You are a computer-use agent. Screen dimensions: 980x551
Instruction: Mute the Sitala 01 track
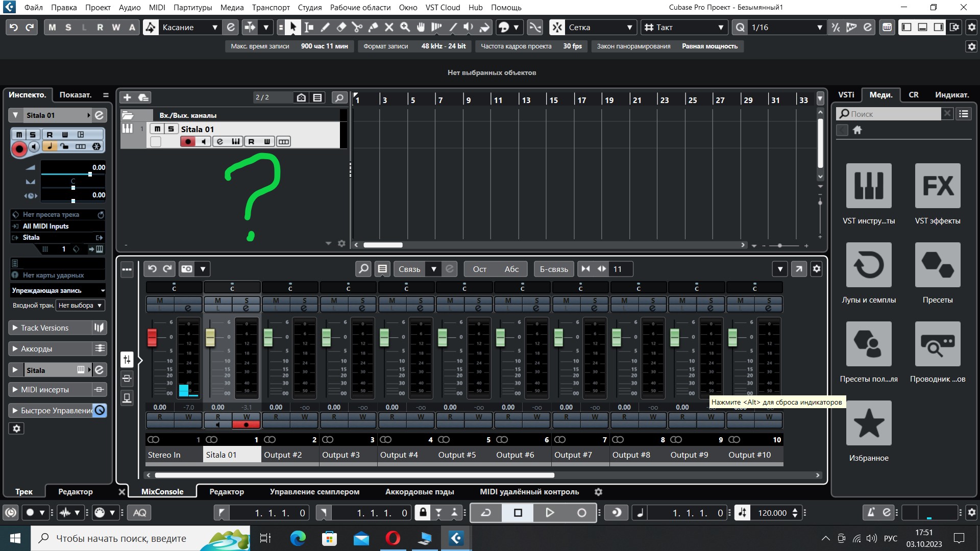coord(157,129)
